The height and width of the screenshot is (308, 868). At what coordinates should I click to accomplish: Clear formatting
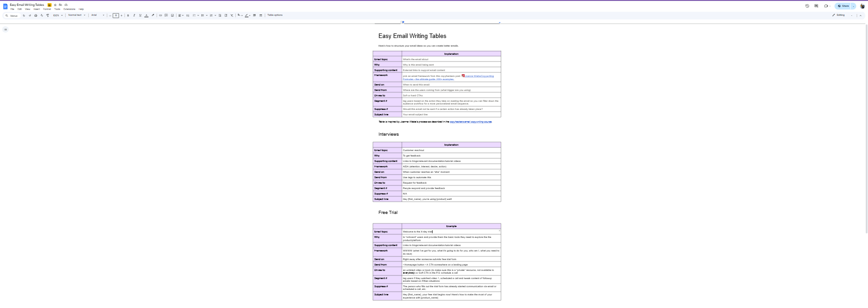pyautogui.click(x=232, y=15)
